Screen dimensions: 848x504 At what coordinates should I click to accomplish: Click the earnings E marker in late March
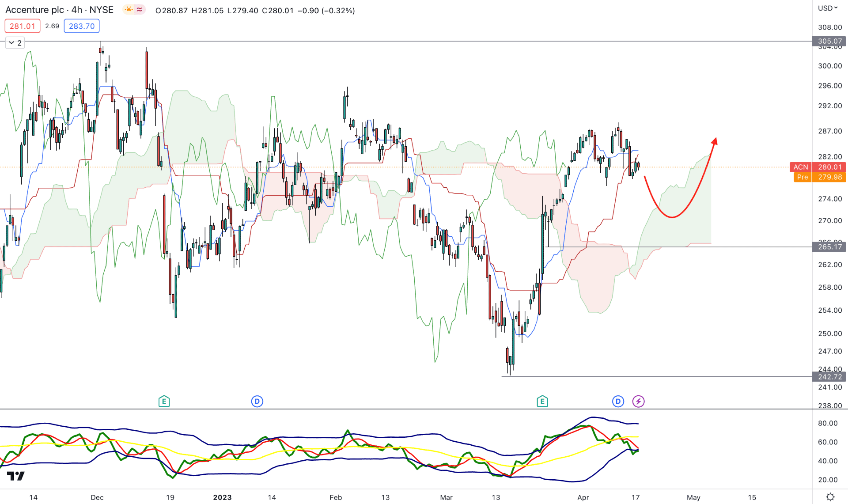point(542,401)
